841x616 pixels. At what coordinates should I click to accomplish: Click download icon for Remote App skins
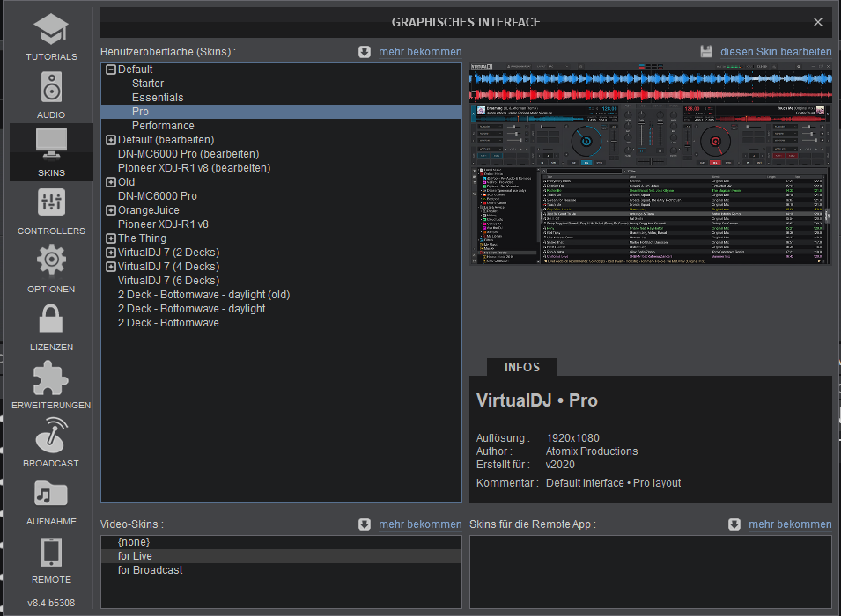coord(734,524)
